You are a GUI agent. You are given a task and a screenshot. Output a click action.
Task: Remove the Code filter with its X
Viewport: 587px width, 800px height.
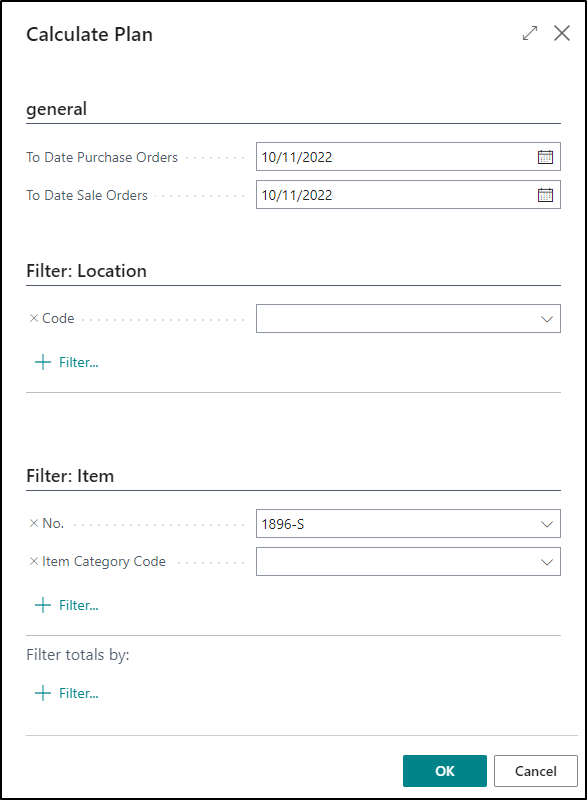pyautogui.click(x=34, y=318)
